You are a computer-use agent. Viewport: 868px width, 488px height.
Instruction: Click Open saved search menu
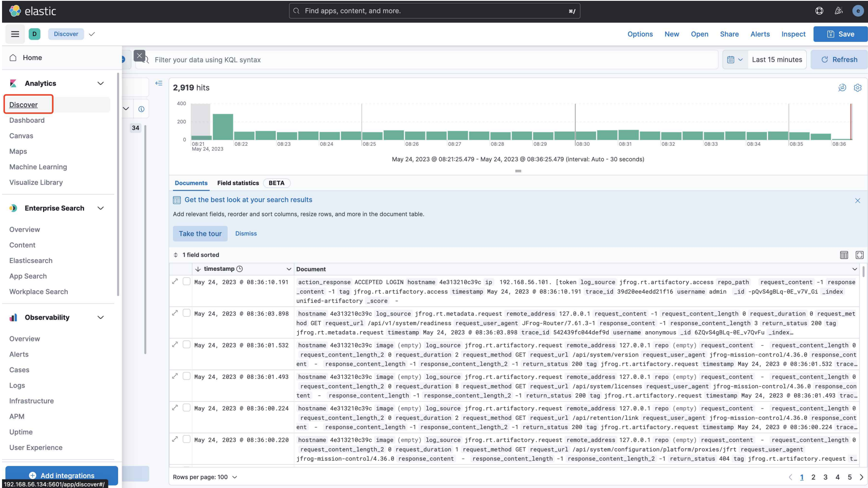(700, 34)
